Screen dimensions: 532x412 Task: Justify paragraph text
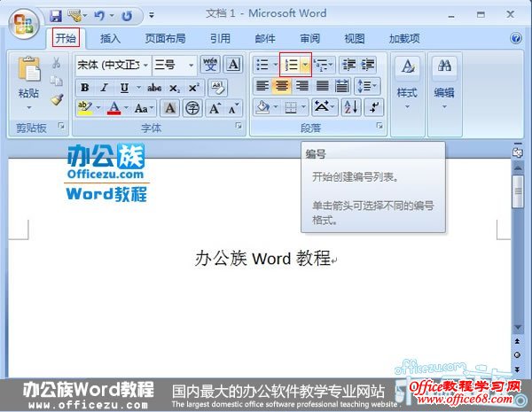click(x=322, y=86)
